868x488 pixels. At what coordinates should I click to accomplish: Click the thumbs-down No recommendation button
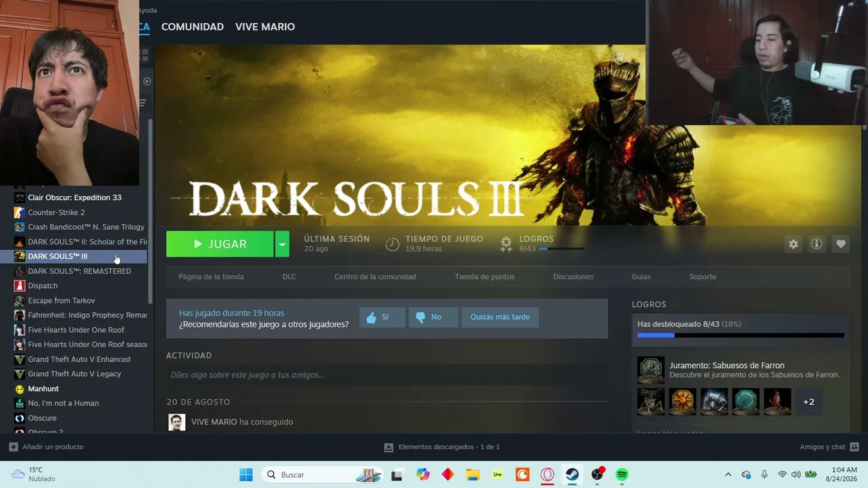coord(433,317)
